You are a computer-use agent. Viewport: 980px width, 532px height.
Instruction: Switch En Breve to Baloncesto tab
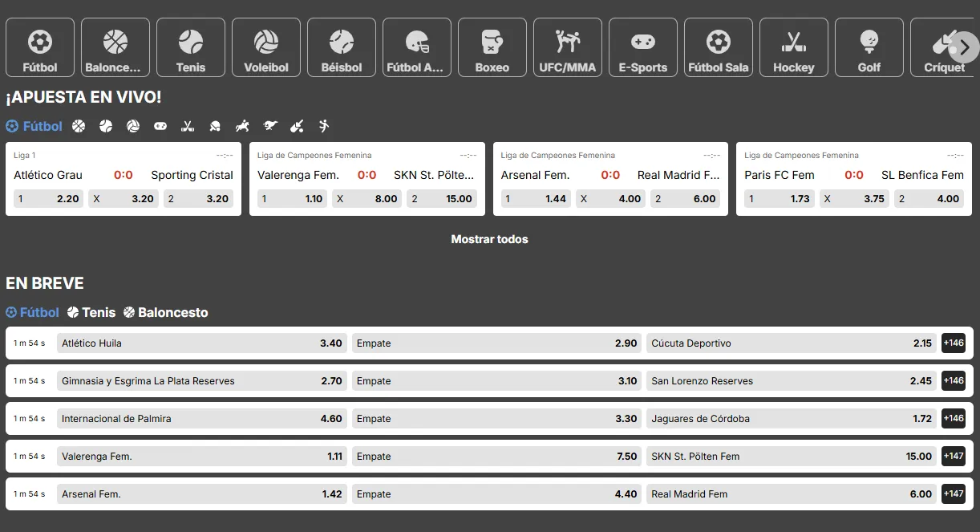coord(165,312)
